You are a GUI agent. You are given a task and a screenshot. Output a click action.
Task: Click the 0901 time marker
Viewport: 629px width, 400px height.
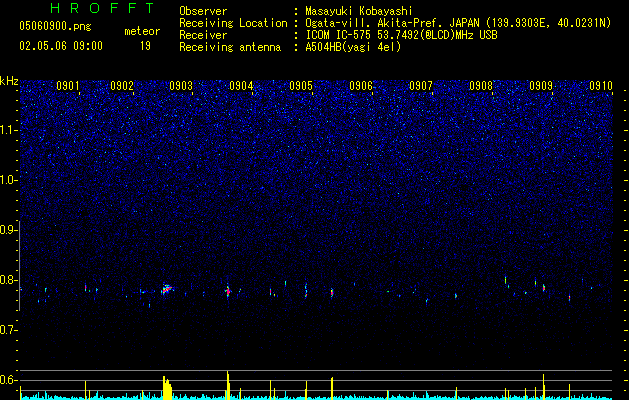point(68,86)
